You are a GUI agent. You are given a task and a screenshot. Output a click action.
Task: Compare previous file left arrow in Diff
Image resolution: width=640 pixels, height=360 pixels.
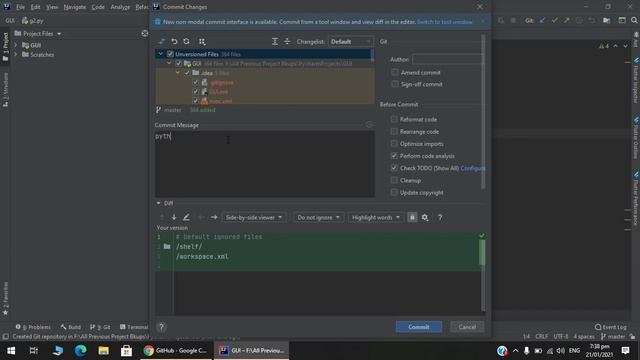[x=201, y=218]
